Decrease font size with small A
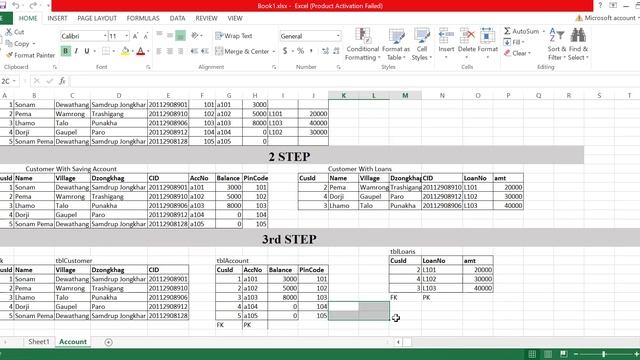Viewport: 640px width, 360px height. pos(146,36)
